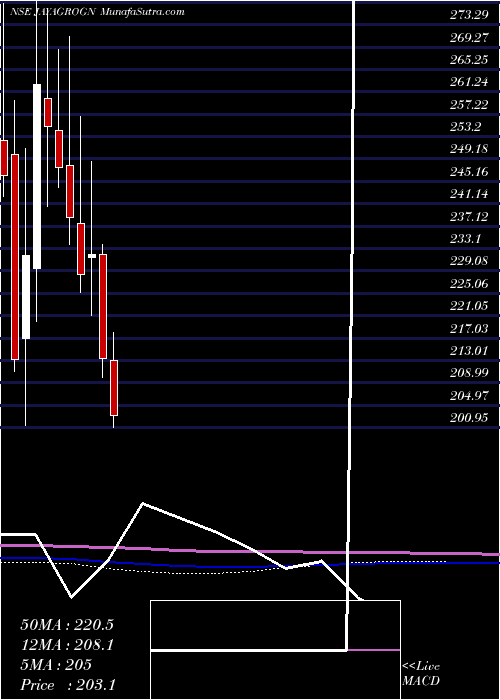Click the 245.16 price axis label
500x700 pixels.
coord(469,171)
